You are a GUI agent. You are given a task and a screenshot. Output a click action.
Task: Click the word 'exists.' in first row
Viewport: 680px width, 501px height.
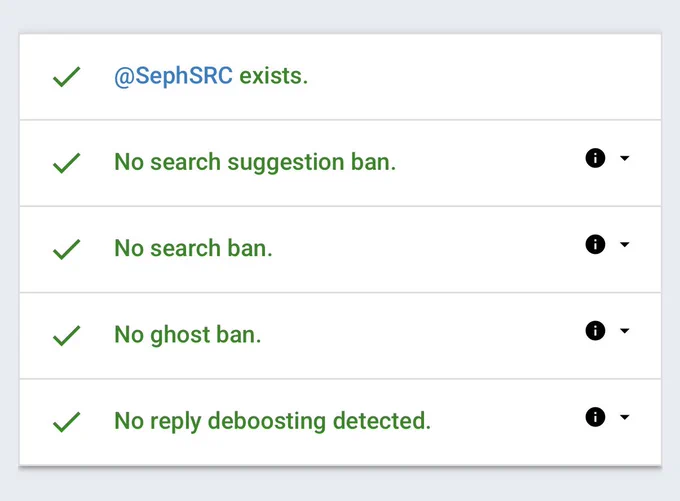(x=274, y=76)
